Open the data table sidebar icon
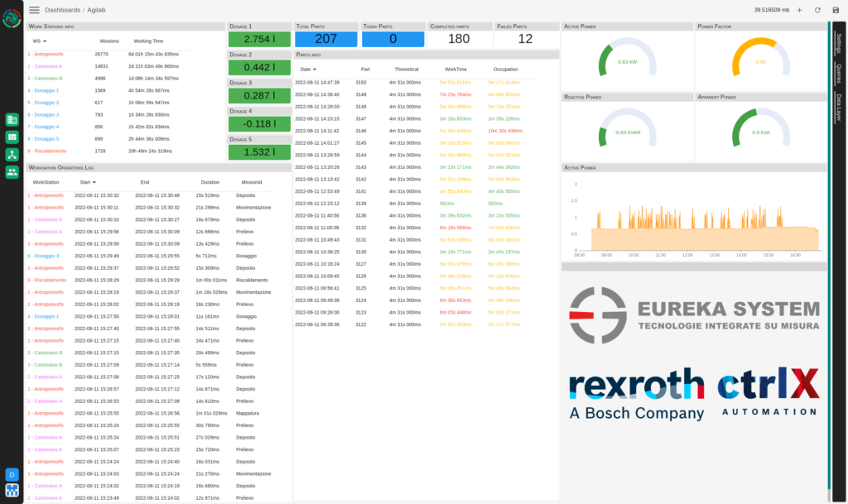848x504 pixels. click(12, 120)
